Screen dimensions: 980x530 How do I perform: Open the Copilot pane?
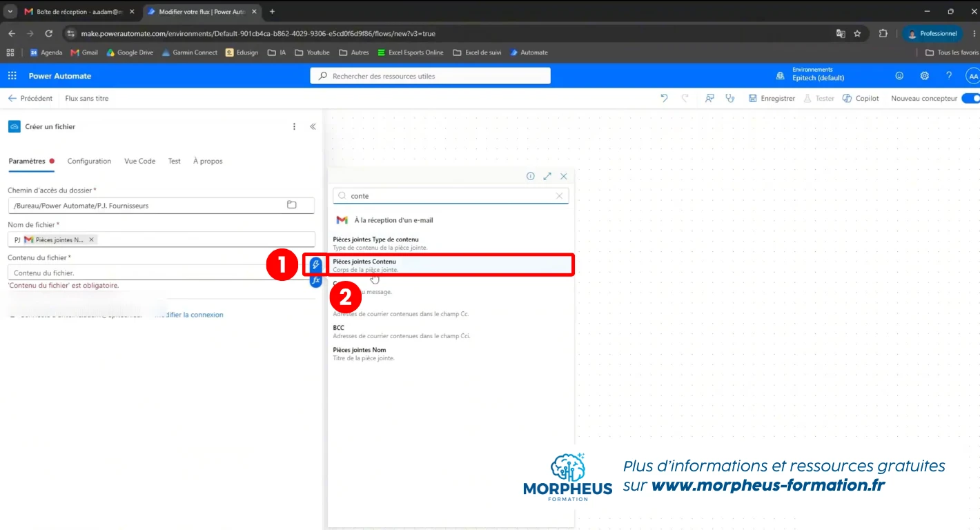pyautogui.click(x=861, y=99)
